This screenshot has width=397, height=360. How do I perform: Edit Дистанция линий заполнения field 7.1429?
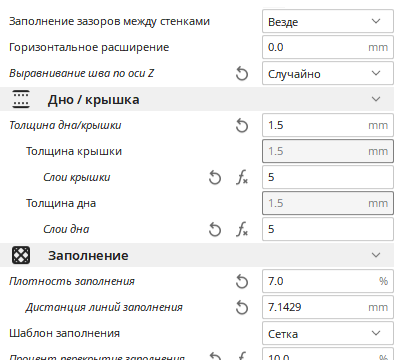tap(328, 307)
